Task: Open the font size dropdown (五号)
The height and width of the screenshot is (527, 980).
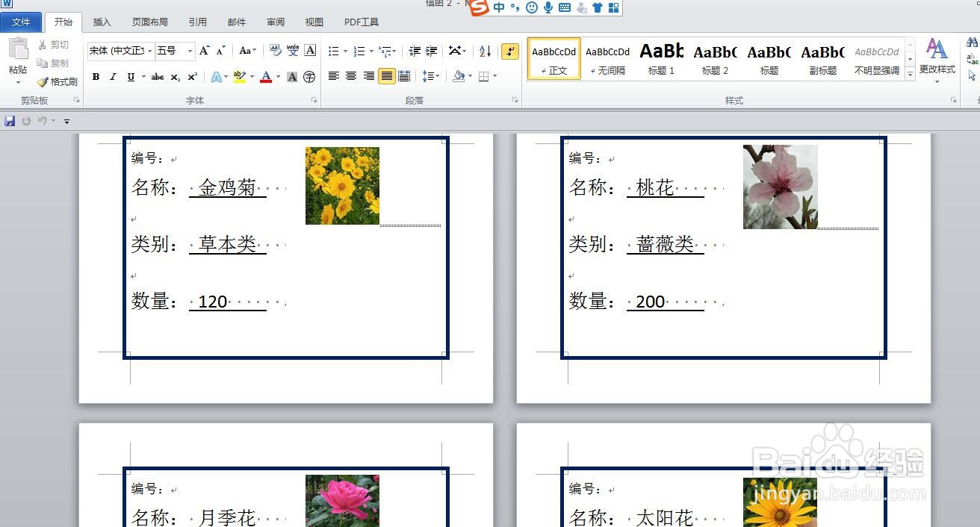Action: pos(190,51)
